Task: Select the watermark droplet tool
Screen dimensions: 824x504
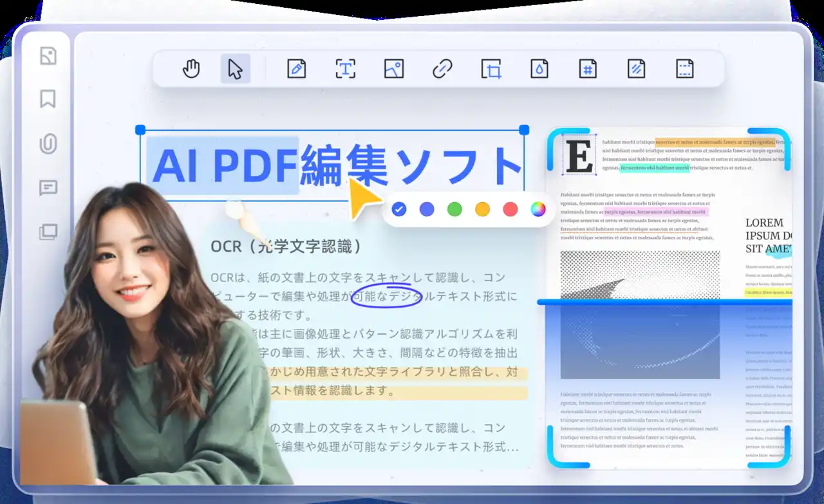Action: (539, 69)
